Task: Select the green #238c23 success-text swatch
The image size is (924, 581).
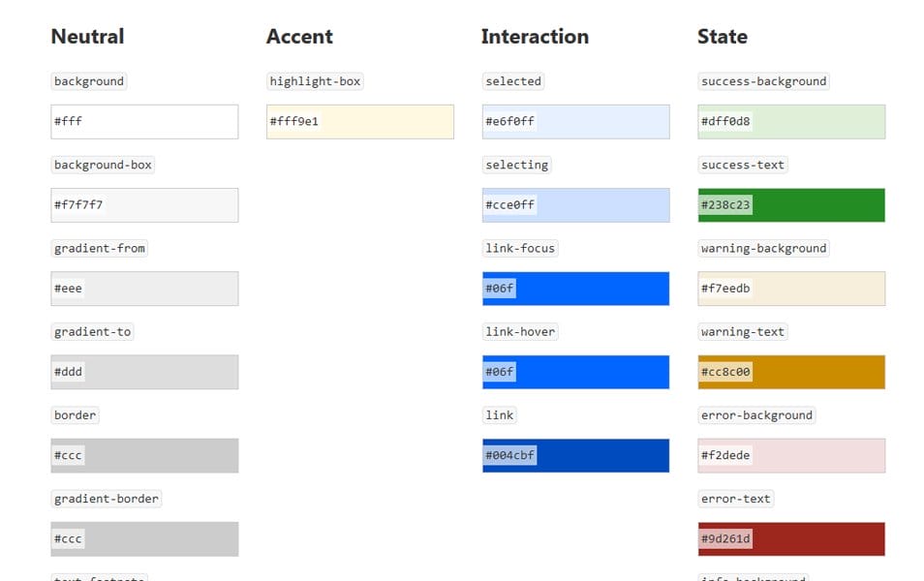Action: [x=791, y=205]
